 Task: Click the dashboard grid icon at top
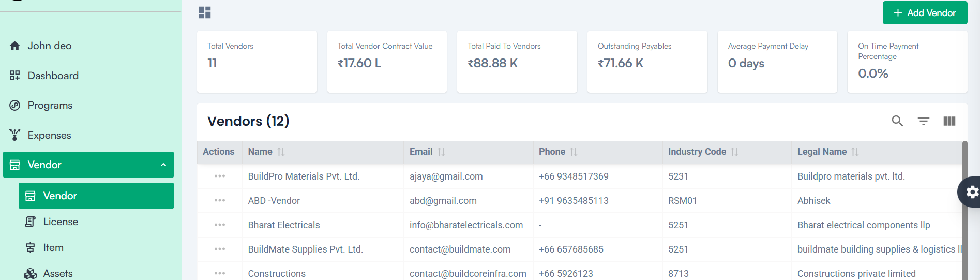[x=205, y=12]
